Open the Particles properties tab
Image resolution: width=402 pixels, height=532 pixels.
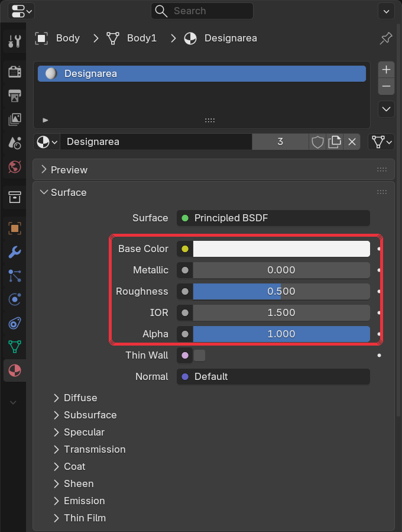15,276
